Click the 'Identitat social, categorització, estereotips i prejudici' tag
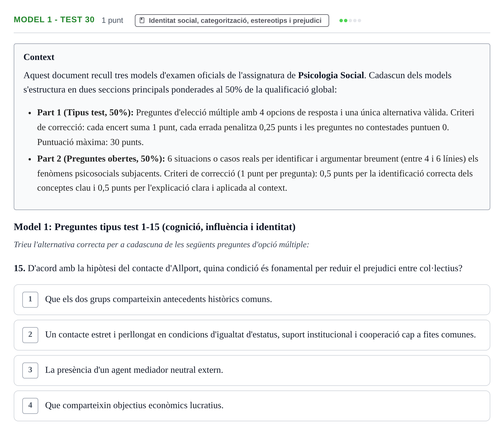 (232, 21)
